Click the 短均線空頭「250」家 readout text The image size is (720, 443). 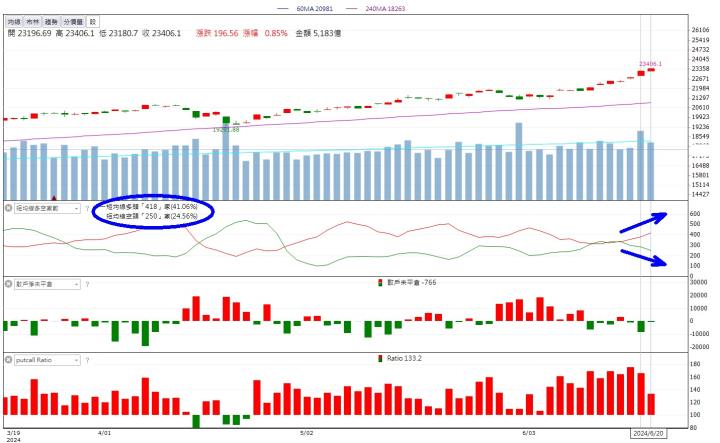click(x=152, y=216)
